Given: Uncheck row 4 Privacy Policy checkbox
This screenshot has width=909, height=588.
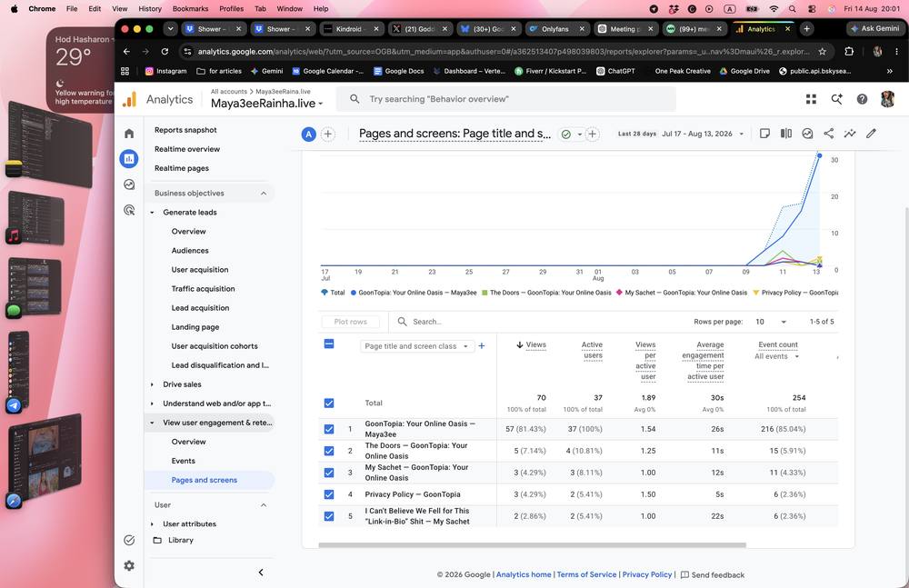Looking at the screenshot, I should 329,494.
